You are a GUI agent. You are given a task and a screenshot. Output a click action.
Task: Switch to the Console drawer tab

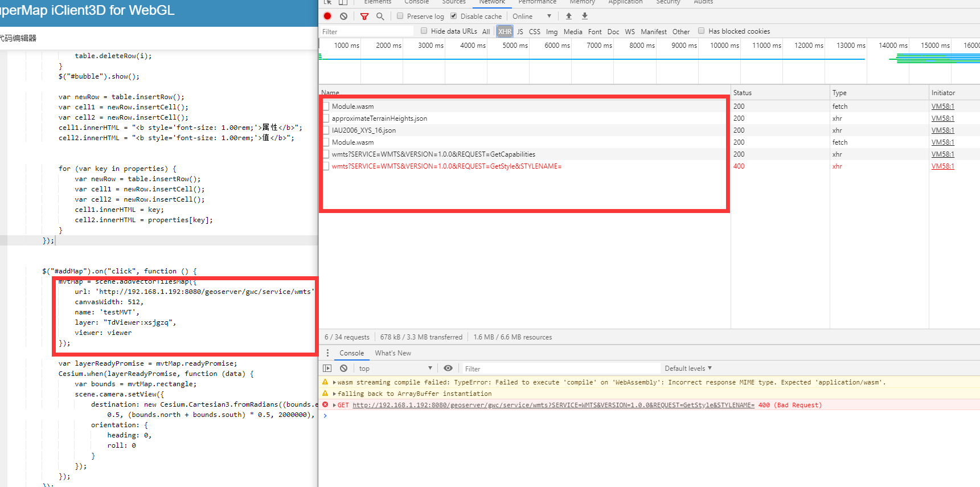[x=351, y=353]
